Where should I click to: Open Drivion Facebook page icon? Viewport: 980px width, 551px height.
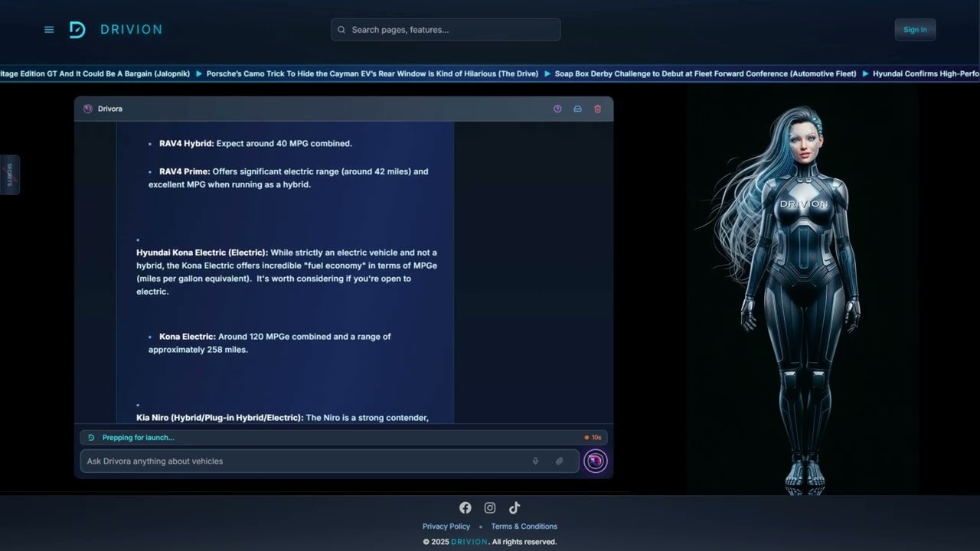pyautogui.click(x=465, y=507)
